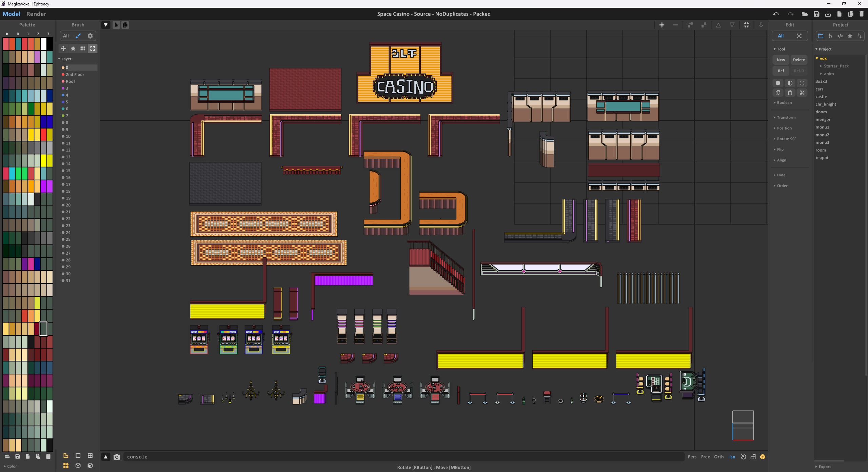Expand the Boolean section
The image size is (868, 472).
[784, 102]
